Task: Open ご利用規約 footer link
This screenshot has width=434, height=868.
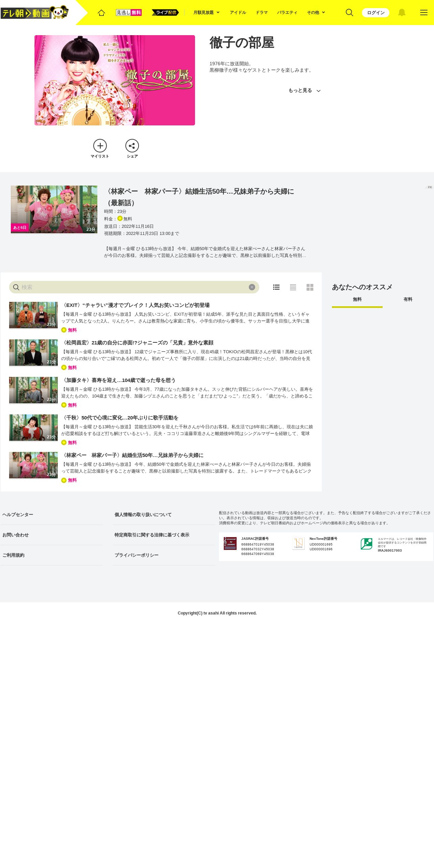Action: point(52,555)
